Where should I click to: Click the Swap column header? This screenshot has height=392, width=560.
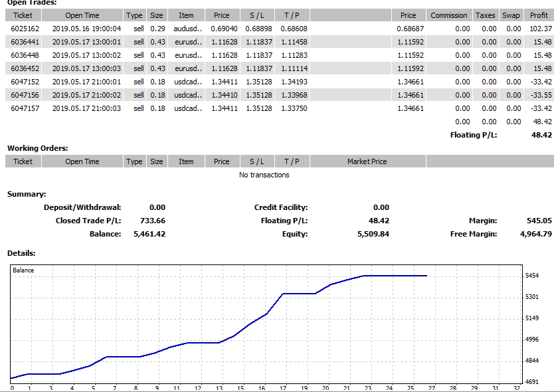tap(511, 15)
